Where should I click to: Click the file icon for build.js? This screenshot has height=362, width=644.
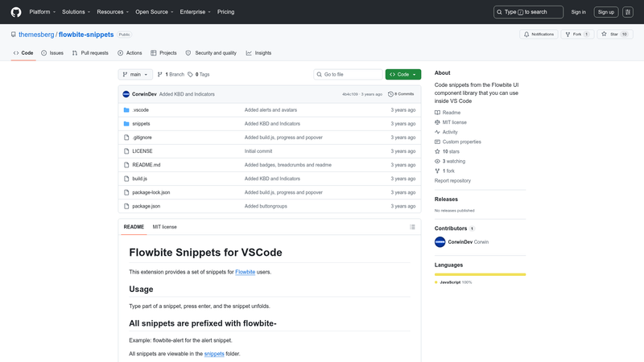(x=126, y=179)
